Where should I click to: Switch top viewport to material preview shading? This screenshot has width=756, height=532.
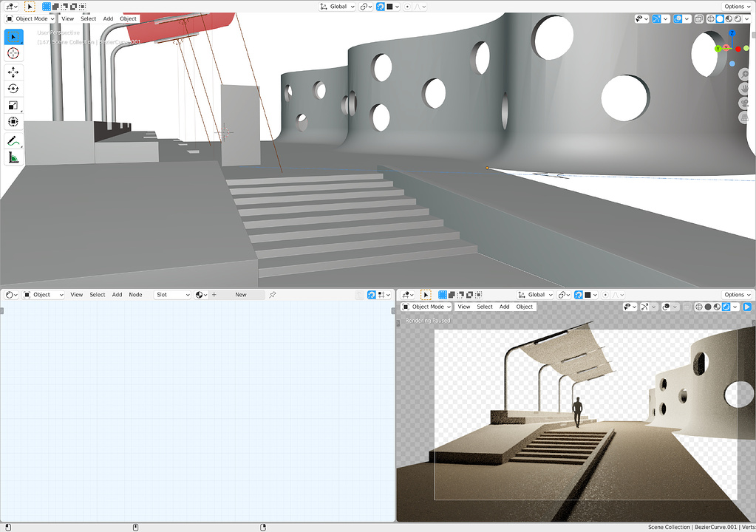click(729, 18)
